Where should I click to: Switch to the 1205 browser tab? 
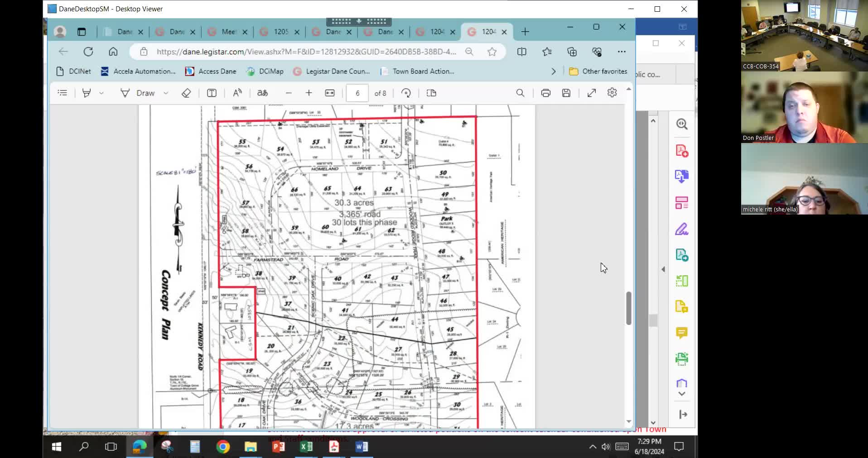[x=280, y=32]
